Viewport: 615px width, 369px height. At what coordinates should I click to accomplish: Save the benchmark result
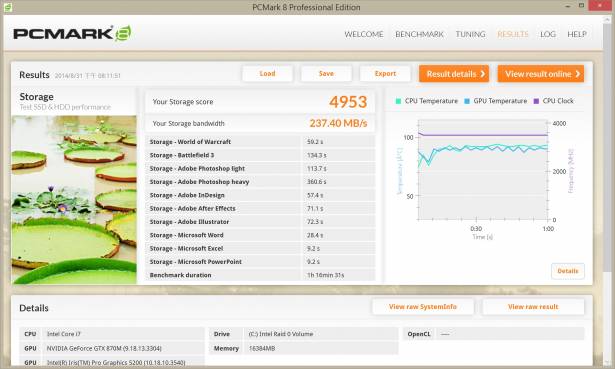pos(326,74)
